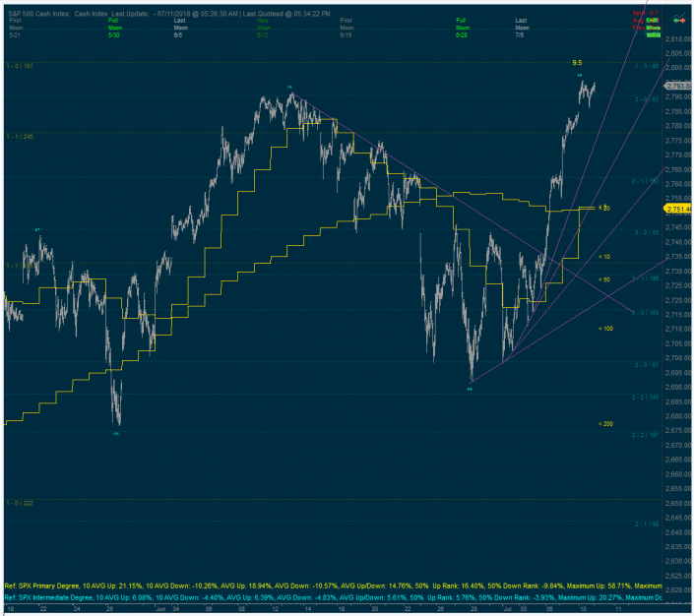Image resolution: width=694 pixels, height=616 pixels.
Task: Click the '< 200' yellow marker label
Action: [x=606, y=424]
